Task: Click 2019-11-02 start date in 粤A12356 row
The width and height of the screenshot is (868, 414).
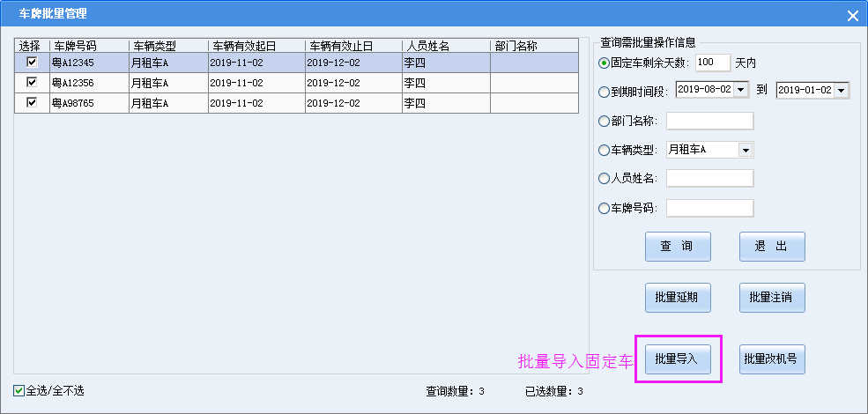Action: (256, 83)
